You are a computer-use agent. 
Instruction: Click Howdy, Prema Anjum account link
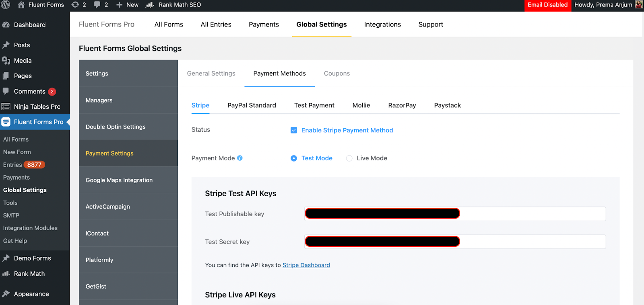pos(603,5)
